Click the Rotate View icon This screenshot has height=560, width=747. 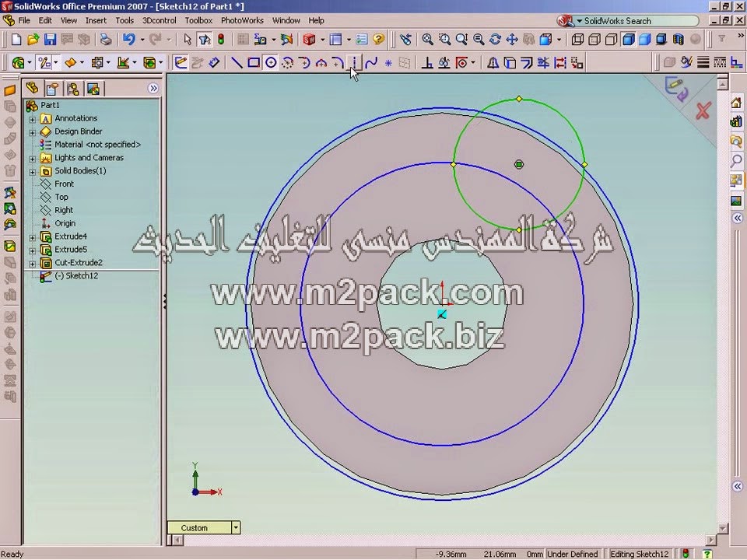pos(495,40)
